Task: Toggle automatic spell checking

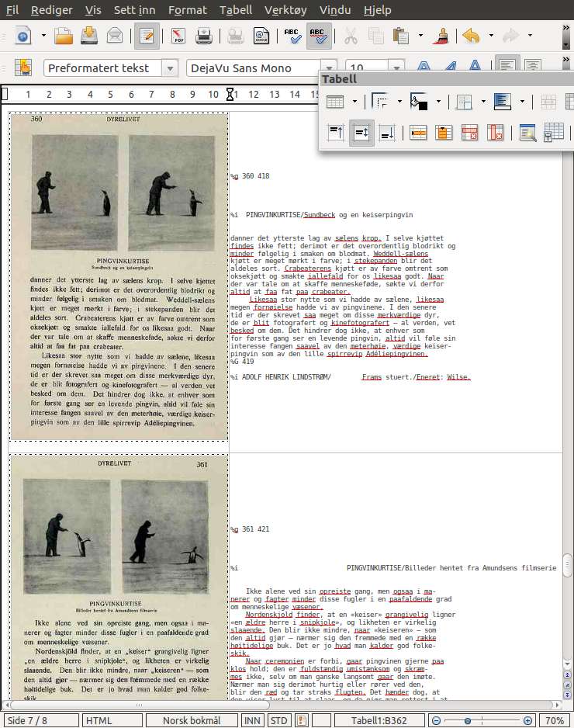Action: (318, 36)
